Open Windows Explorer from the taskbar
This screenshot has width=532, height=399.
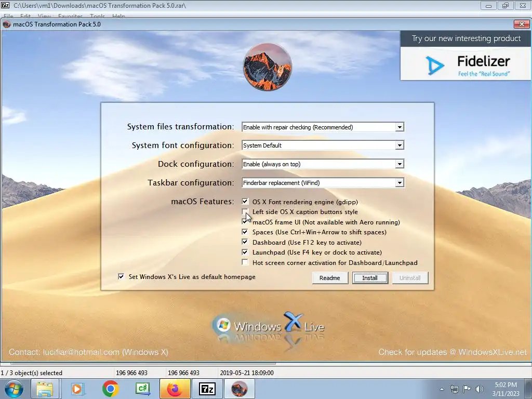pyautogui.click(x=45, y=389)
